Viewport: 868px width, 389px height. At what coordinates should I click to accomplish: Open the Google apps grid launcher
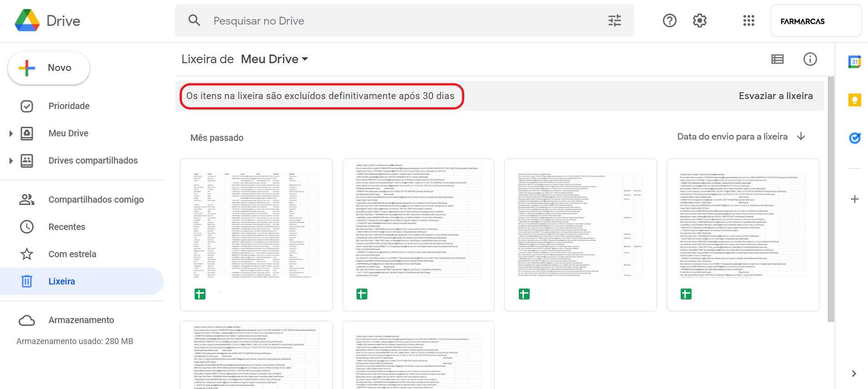click(748, 20)
